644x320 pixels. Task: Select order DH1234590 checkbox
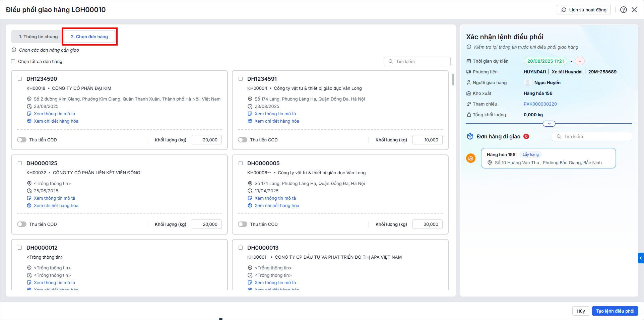point(20,79)
